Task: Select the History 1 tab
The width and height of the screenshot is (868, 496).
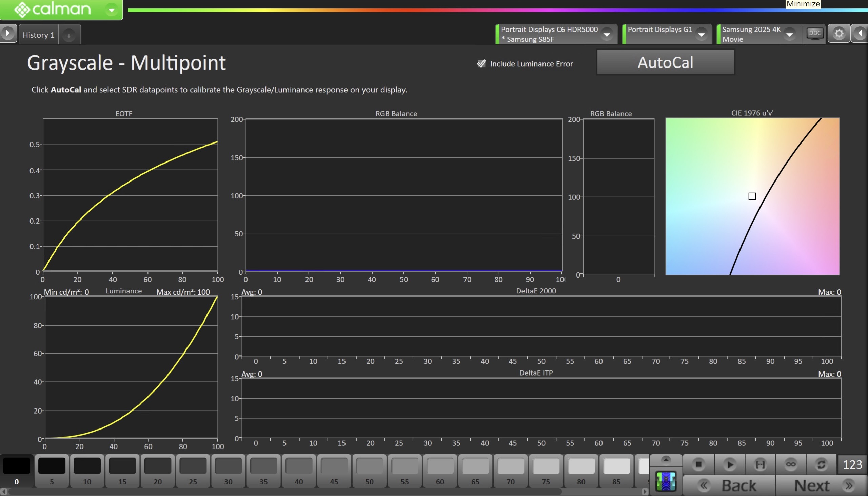Action: [x=38, y=35]
